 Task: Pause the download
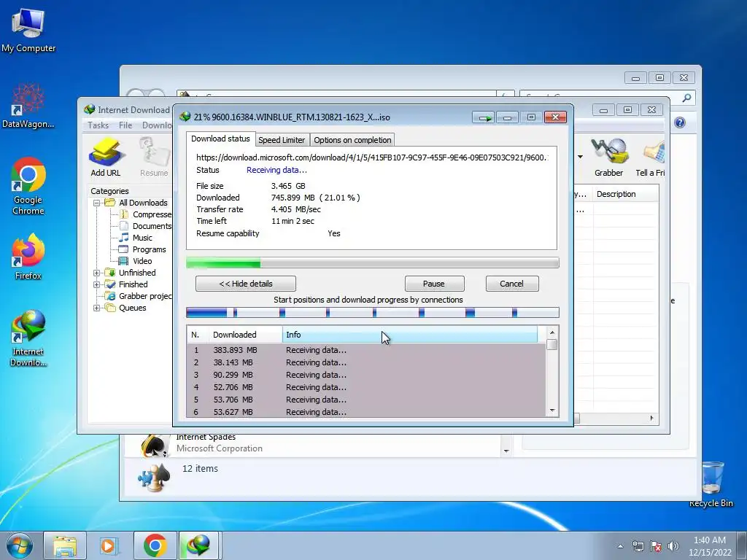(435, 284)
